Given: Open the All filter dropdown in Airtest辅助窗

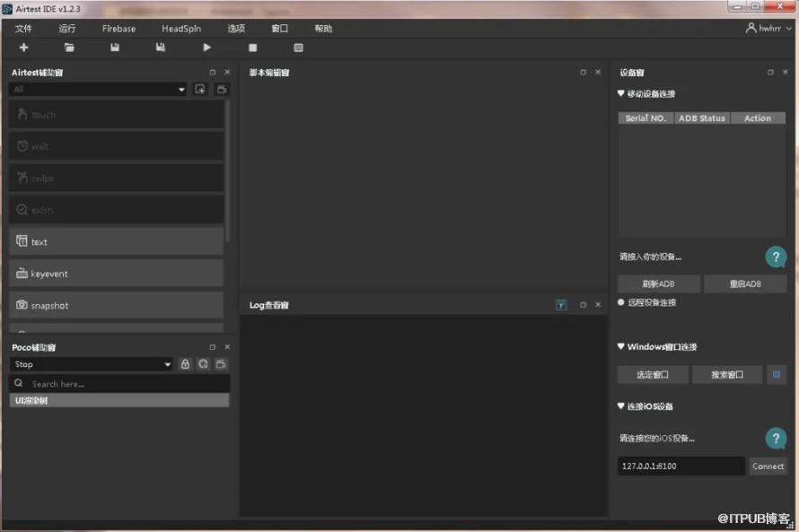Looking at the screenshot, I should coord(97,89).
